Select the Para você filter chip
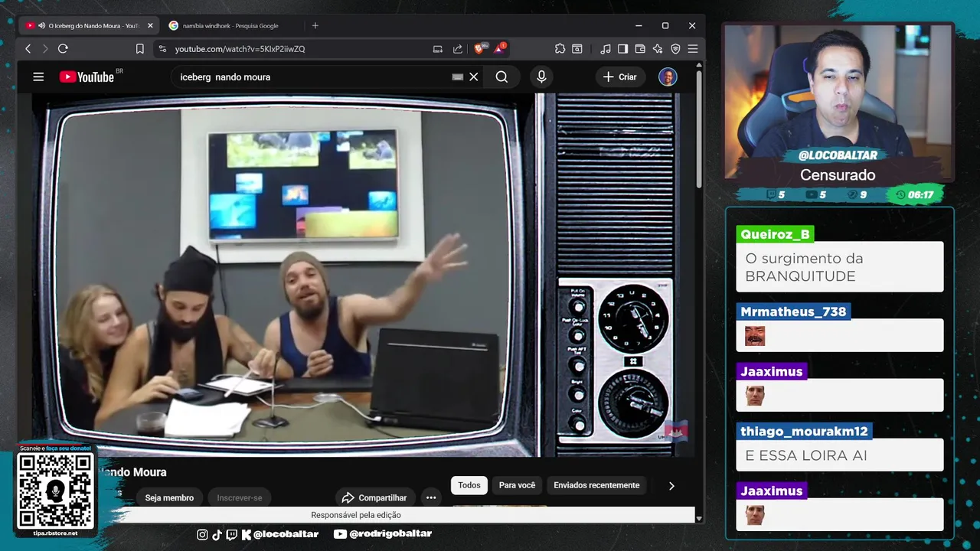980x551 pixels. point(517,485)
